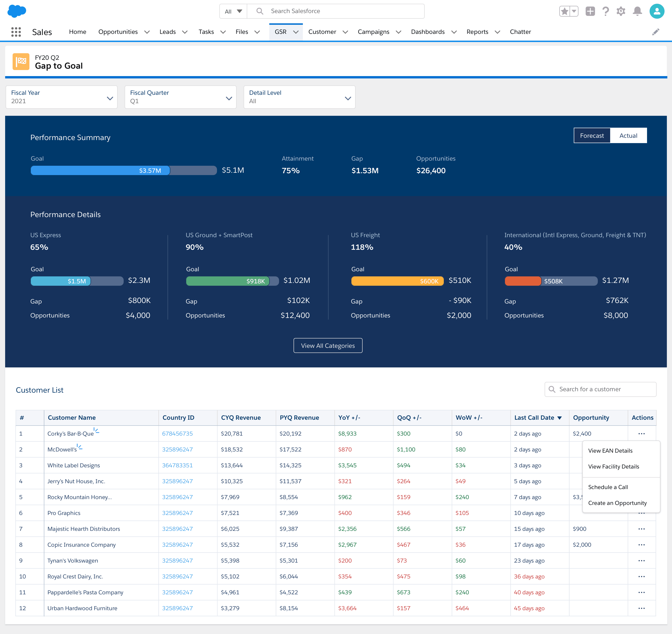
Task: Open the actions ellipsis for Urban Hardwood Furniture
Action: 642,608
